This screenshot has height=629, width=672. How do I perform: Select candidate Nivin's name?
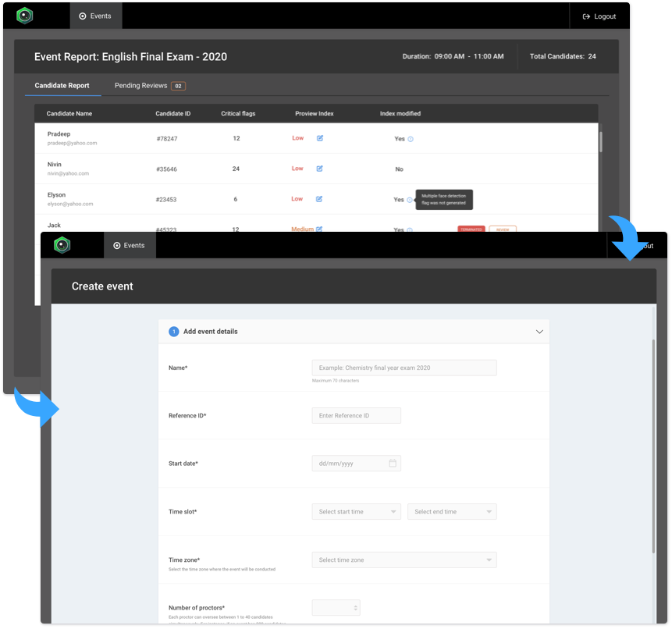pyautogui.click(x=55, y=164)
